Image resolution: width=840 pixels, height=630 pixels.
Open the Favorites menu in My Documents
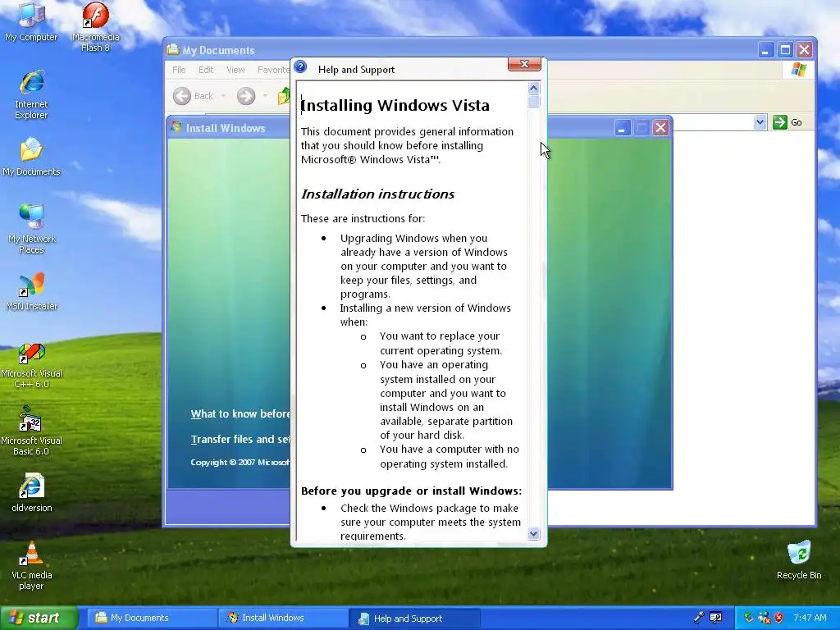[x=273, y=70]
